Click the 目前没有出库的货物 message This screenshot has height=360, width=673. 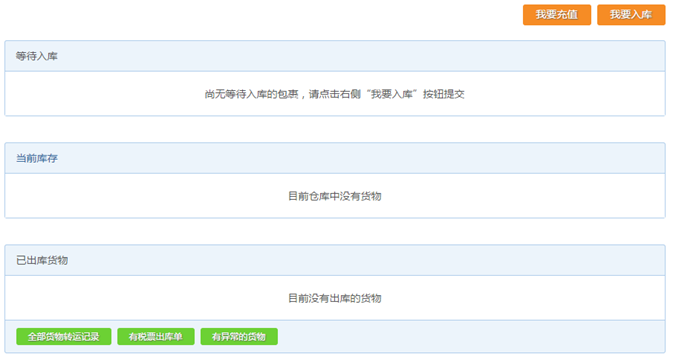(x=335, y=298)
